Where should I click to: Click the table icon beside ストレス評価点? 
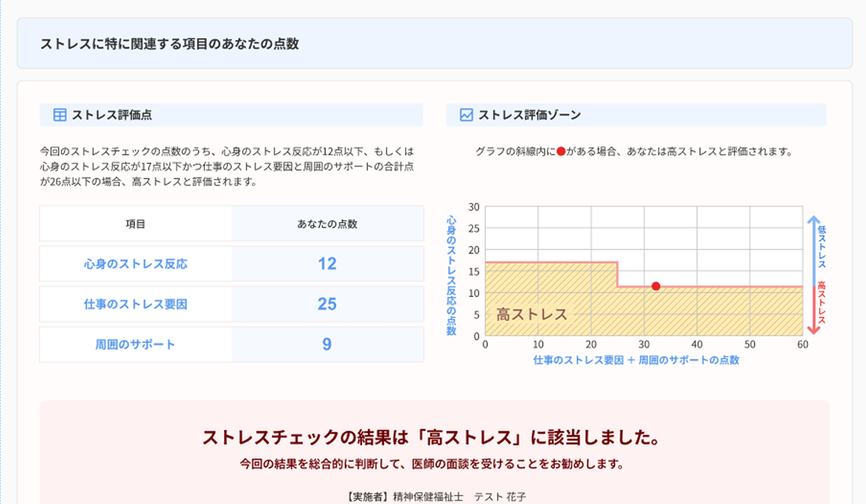click(x=60, y=115)
